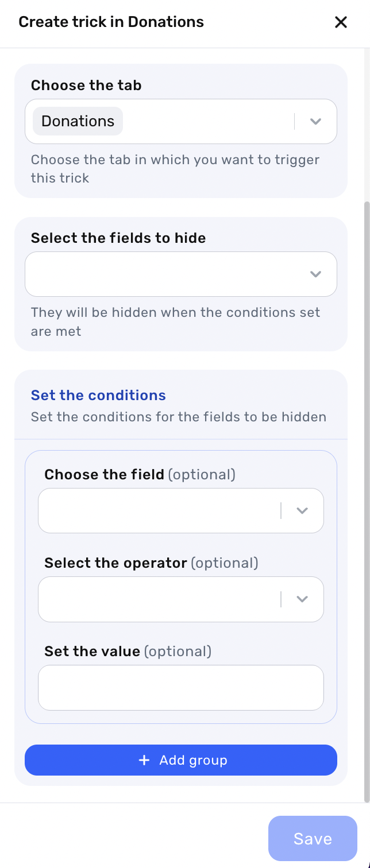
Task: Focus the Set the value text input
Action: [180, 688]
